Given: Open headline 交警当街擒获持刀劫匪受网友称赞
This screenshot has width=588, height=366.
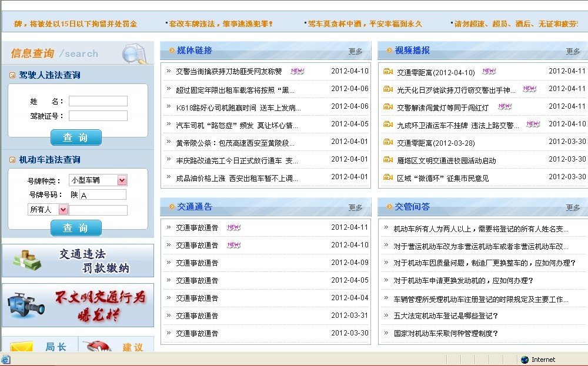Looking at the screenshot, I should [x=229, y=71].
